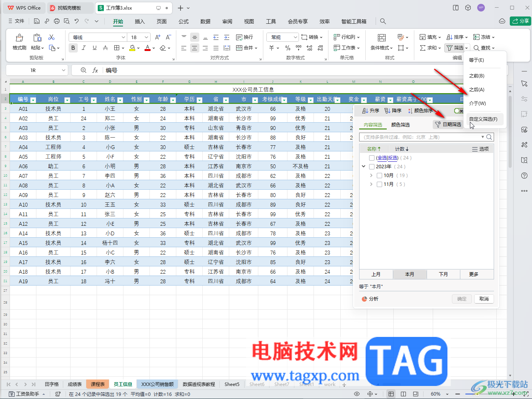
Task: Open the 编号 column filter dropdown
Action: tap(33, 100)
